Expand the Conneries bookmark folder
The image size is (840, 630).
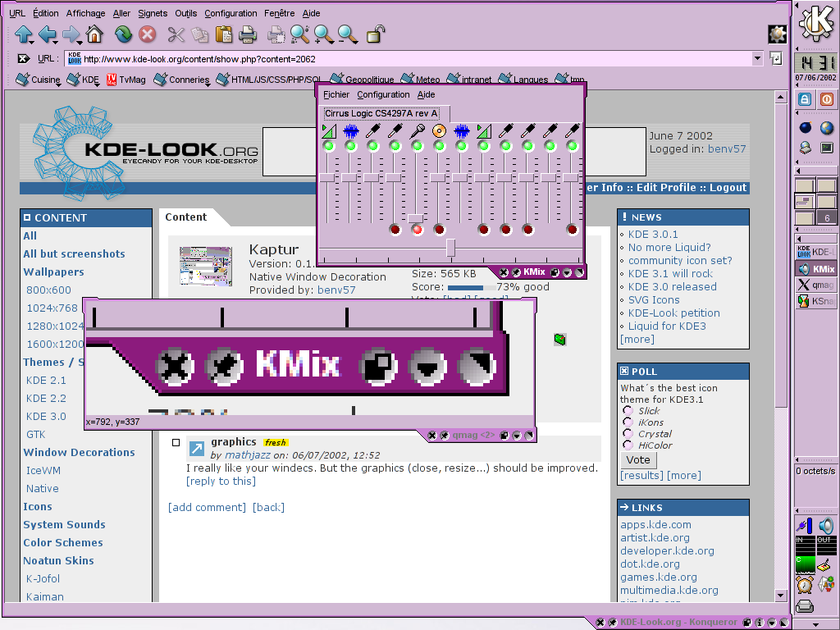click(x=181, y=80)
